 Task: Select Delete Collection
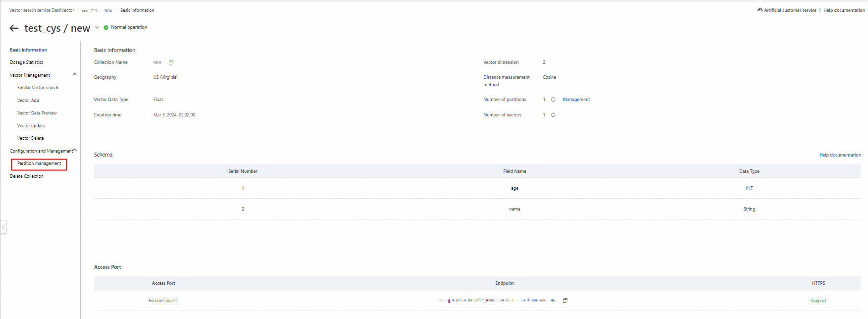(27, 176)
